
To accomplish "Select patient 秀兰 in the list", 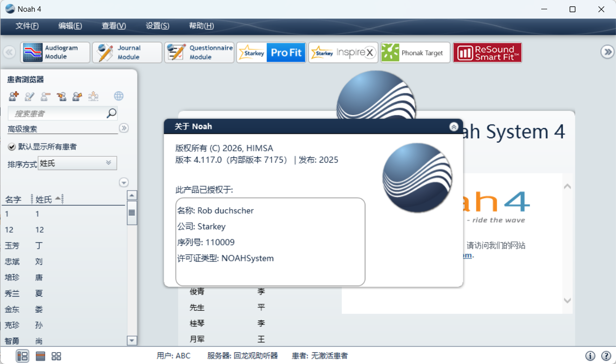I will [64, 293].
